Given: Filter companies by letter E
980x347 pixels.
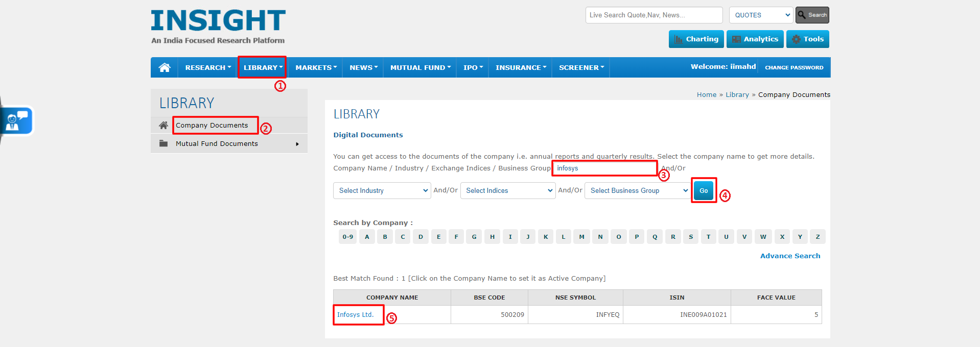Looking at the screenshot, I should [438, 237].
